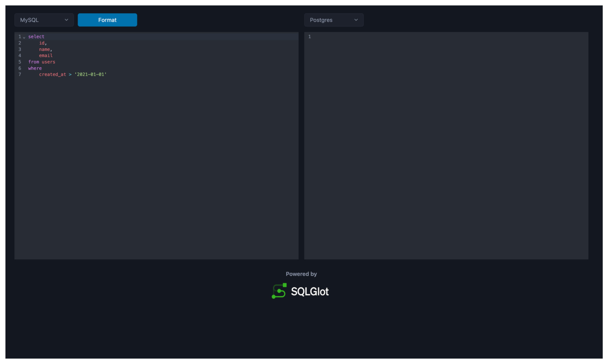
Task: Place cursor on the select keyword
Action: [x=36, y=37]
